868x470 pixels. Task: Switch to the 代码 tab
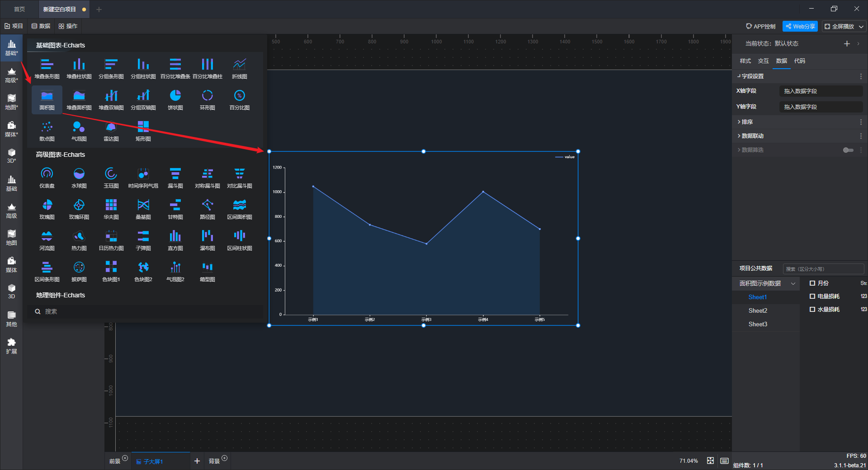pos(799,61)
